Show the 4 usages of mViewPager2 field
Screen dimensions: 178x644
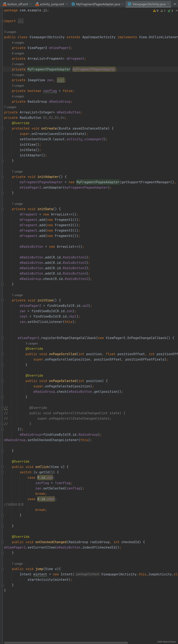tap(18, 42)
